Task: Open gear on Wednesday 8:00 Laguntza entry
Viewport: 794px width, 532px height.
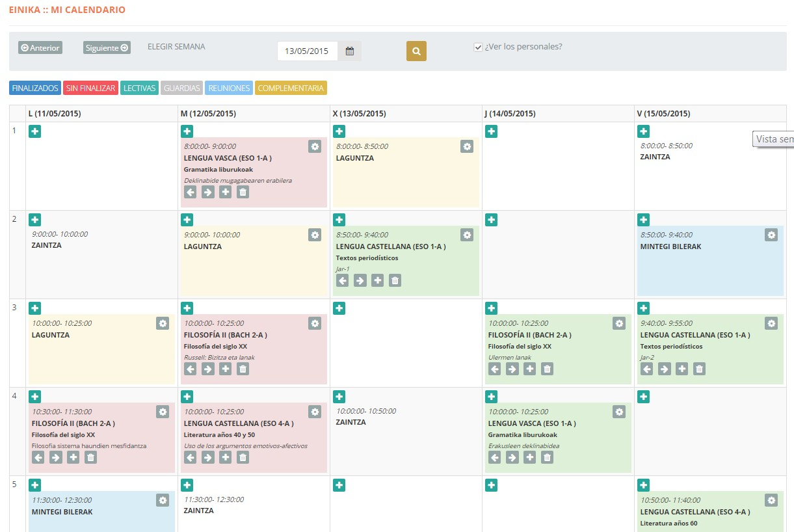Action: (x=467, y=146)
